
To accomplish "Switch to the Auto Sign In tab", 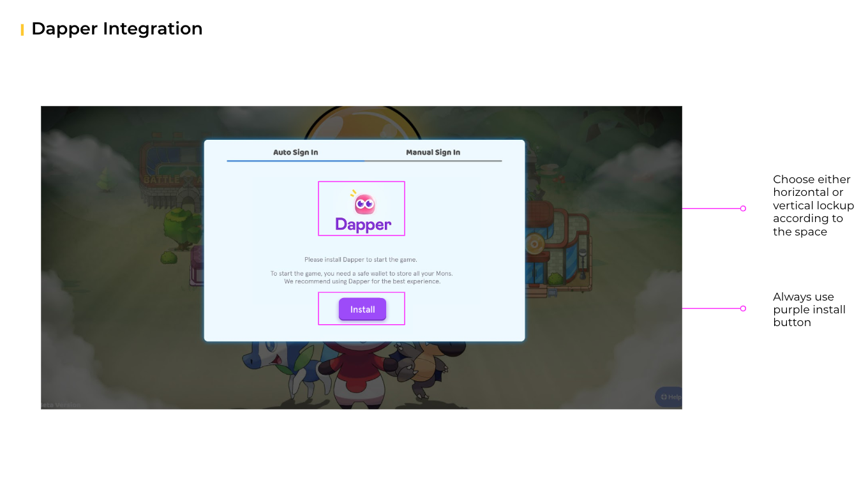I will 296,153.
